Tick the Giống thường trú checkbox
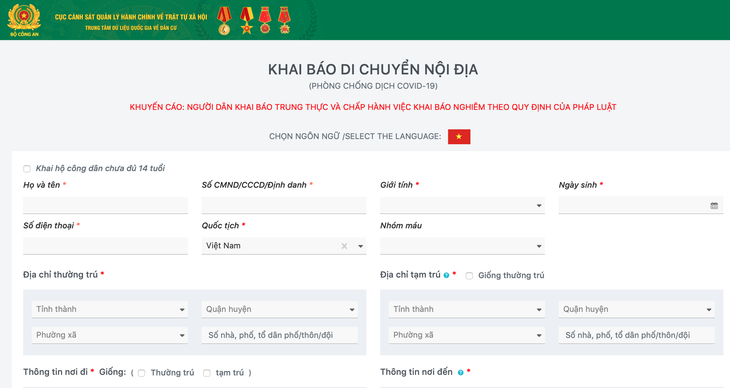This screenshot has width=730, height=388. [x=469, y=276]
